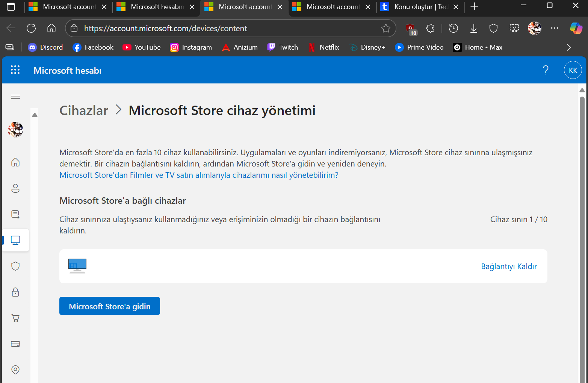Expand the hidden bookmarks chevron
This screenshot has width=588, height=383.
point(568,47)
